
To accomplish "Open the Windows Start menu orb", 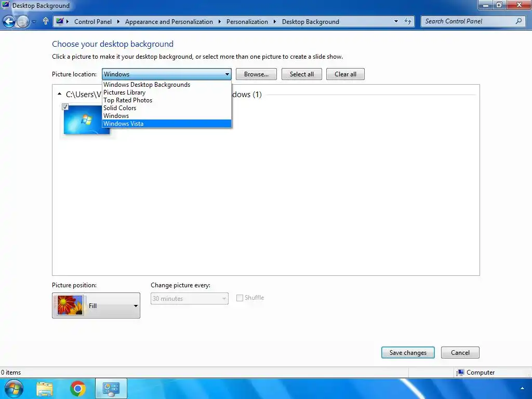I will click(14, 389).
